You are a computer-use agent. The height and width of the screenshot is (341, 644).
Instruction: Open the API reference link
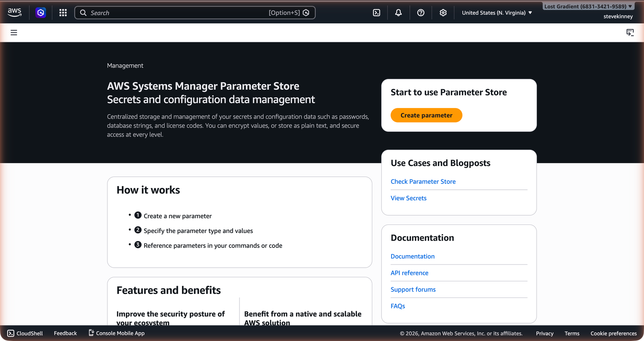(x=409, y=273)
